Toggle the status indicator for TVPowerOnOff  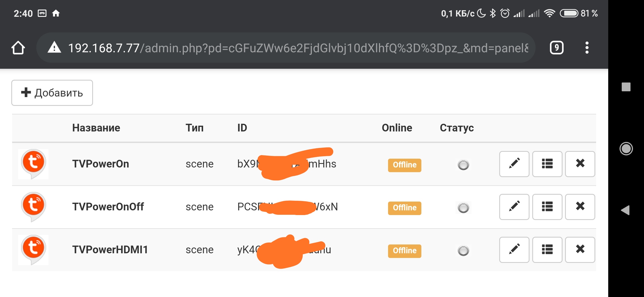click(x=463, y=208)
